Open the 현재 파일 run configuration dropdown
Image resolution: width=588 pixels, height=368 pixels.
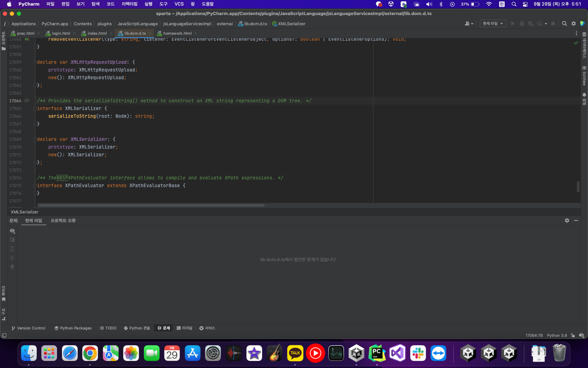tap(493, 23)
